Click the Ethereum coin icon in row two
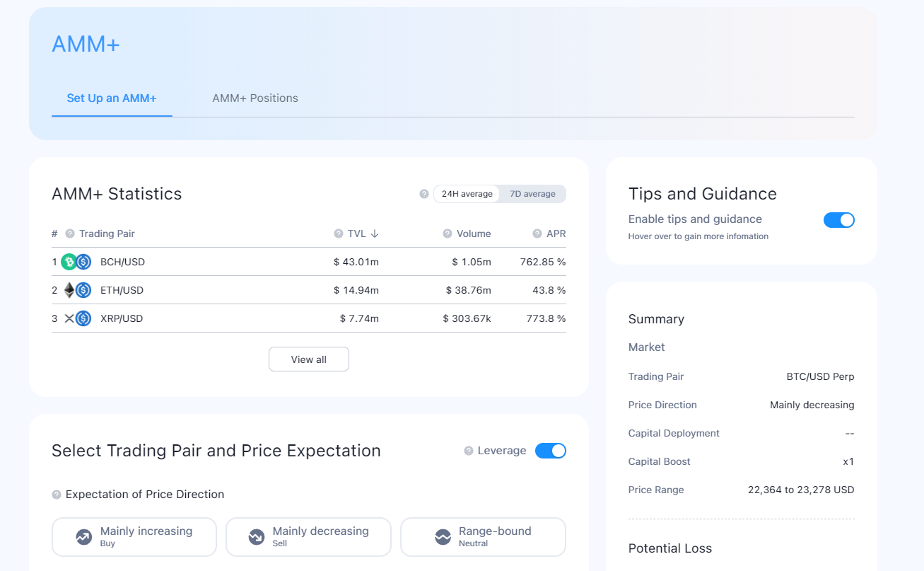 pos(69,290)
